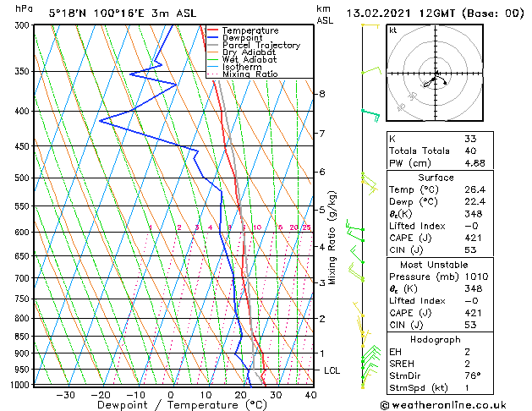This screenshot has height=411, width=532.
Task: Click the Hodograph section heading
Action: [436, 340]
